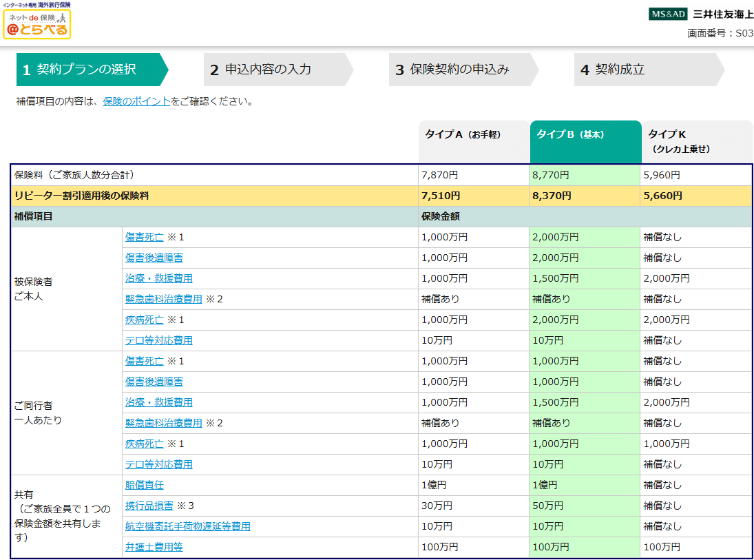754x560 pixels.
Task: Click the discounted 5,660円 premium
Action: click(x=662, y=196)
